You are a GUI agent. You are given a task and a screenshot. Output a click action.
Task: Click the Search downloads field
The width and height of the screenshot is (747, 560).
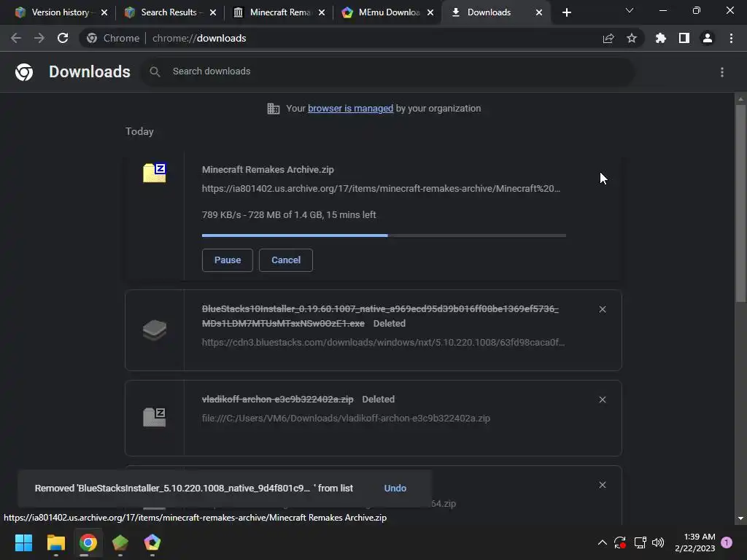click(387, 71)
